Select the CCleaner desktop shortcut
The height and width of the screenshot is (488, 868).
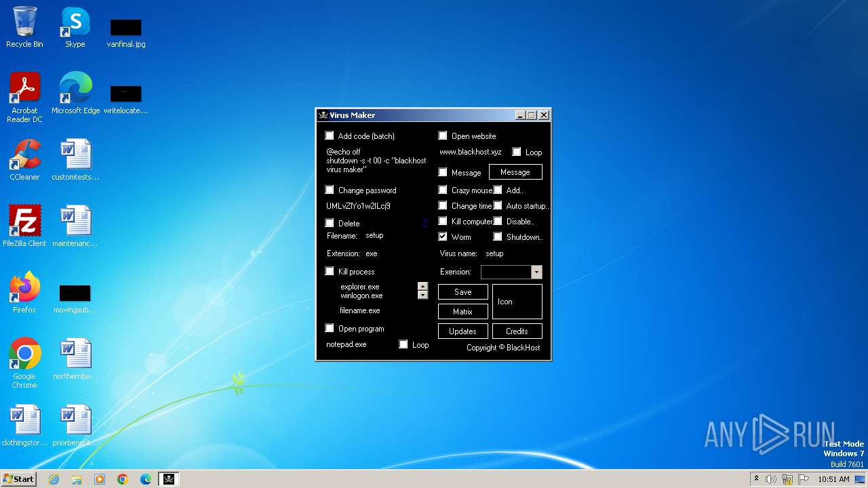tap(24, 160)
